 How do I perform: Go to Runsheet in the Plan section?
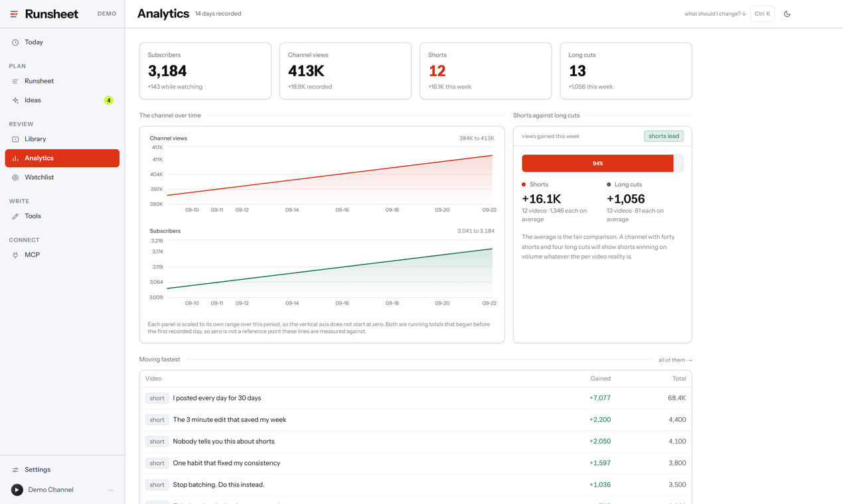(x=62, y=81)
